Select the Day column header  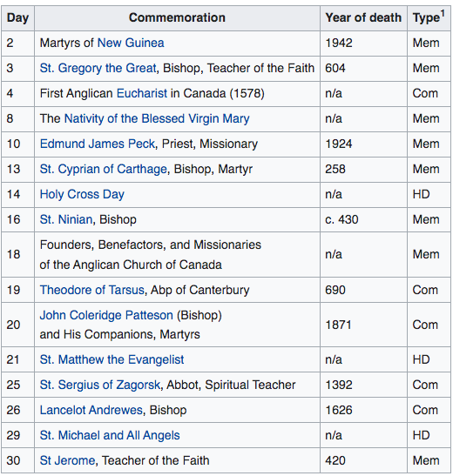point(17,18)
